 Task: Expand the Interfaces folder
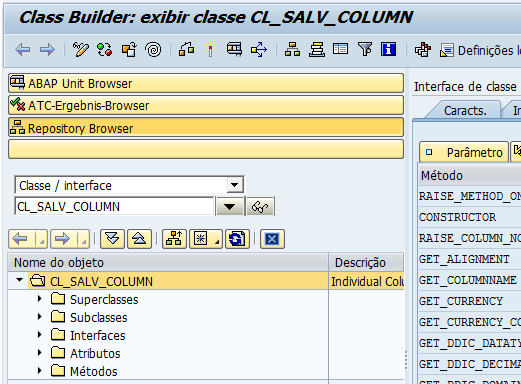[40, 334]
